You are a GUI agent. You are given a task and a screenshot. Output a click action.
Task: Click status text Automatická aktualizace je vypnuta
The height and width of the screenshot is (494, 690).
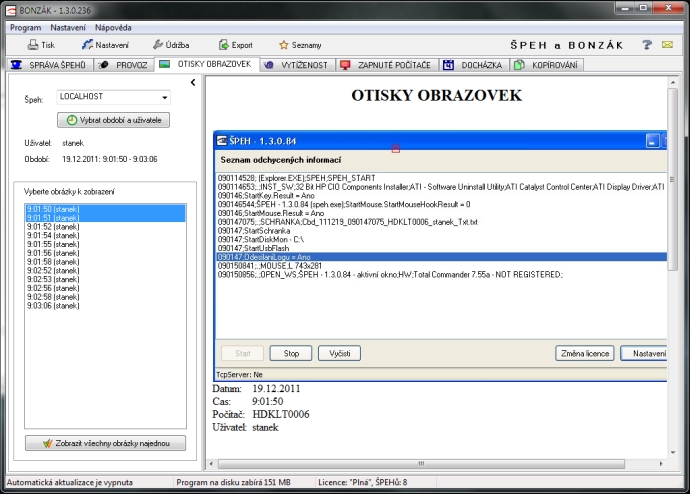click(70, 482)
